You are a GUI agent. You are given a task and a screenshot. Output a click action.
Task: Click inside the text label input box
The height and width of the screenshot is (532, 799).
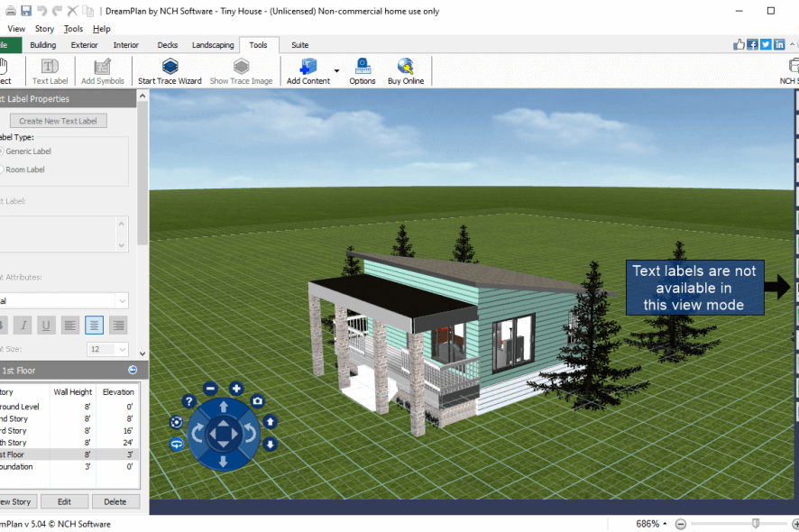pos(57,234)
